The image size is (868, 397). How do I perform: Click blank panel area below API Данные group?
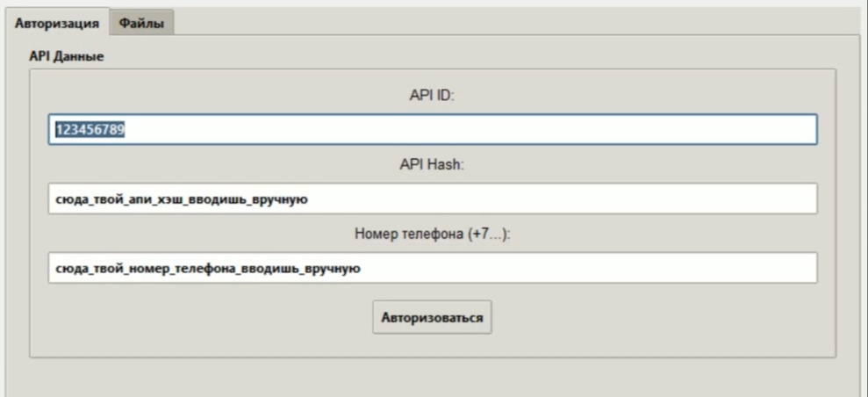pos(432,376)
